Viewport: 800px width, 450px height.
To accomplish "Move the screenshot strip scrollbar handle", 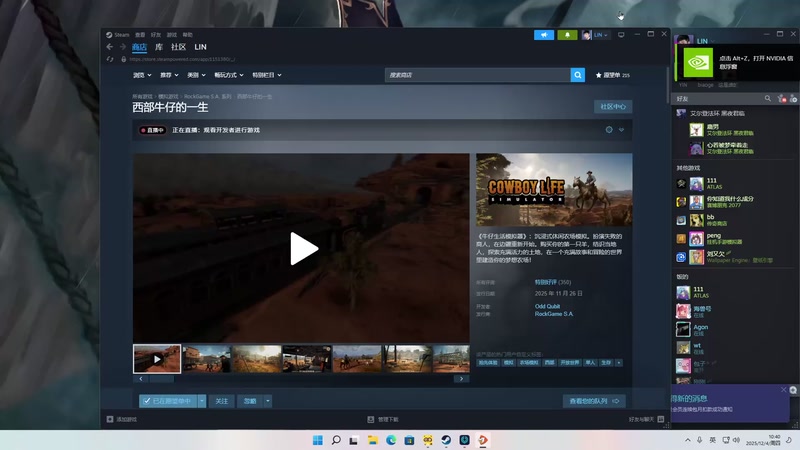I will point(162,379).
